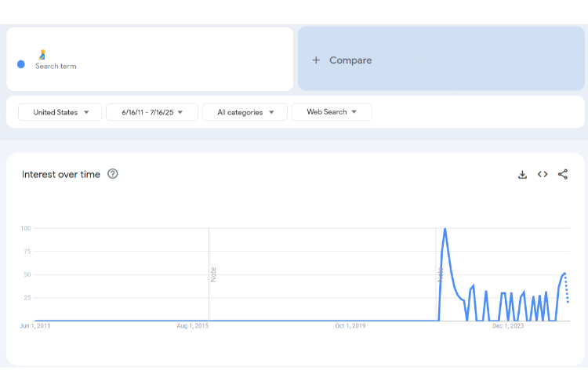Click the blue dot next to search term
Viewport: 588px width, 392px height.
coord(21,64)
